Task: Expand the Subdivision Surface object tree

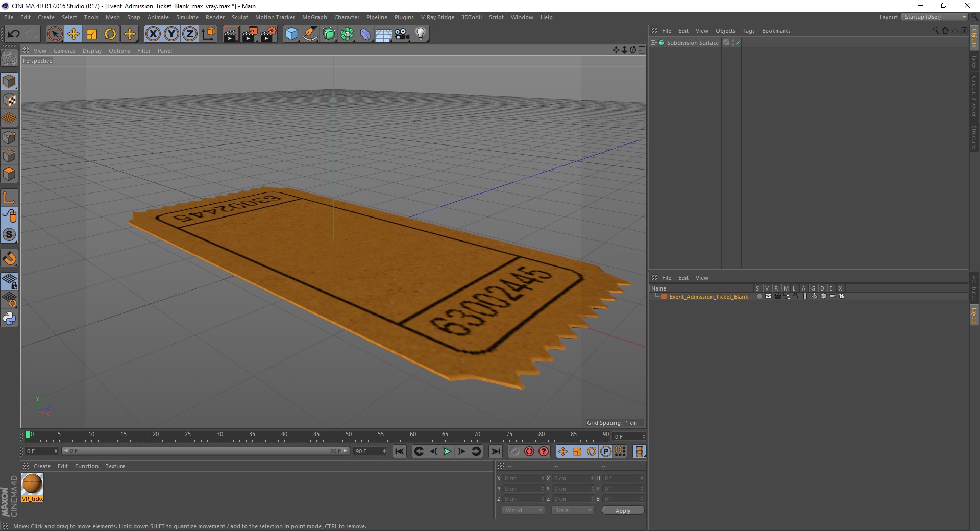Action: [x=653, y=43]
